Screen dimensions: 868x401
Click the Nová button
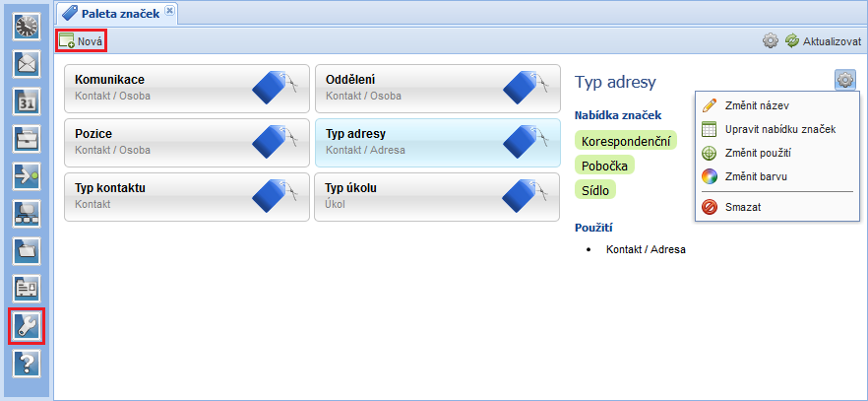coord(81,41)
